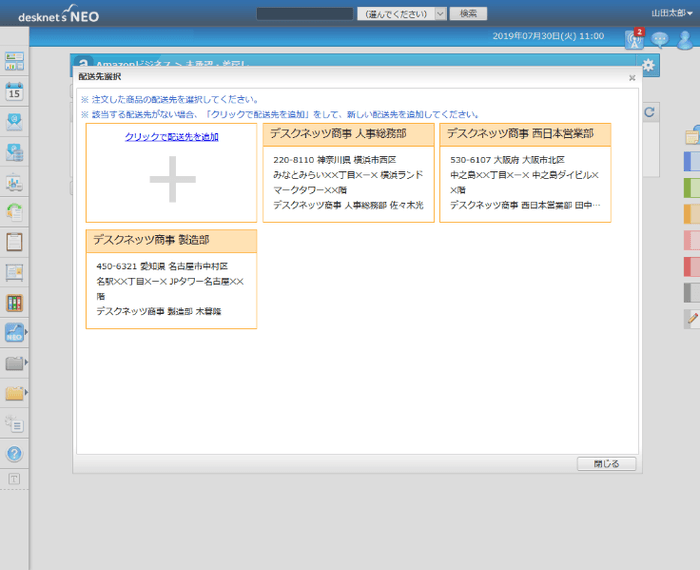The image size is (700, 570).
Task: Open the cabinet bookshelf sidebar icon
Action: tap(14, 303)
